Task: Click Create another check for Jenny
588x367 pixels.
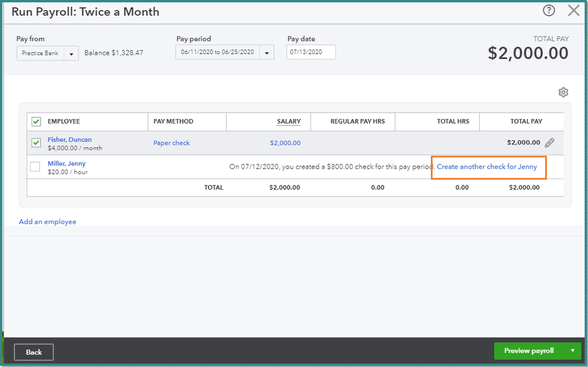Action: [x=487, y=167]
